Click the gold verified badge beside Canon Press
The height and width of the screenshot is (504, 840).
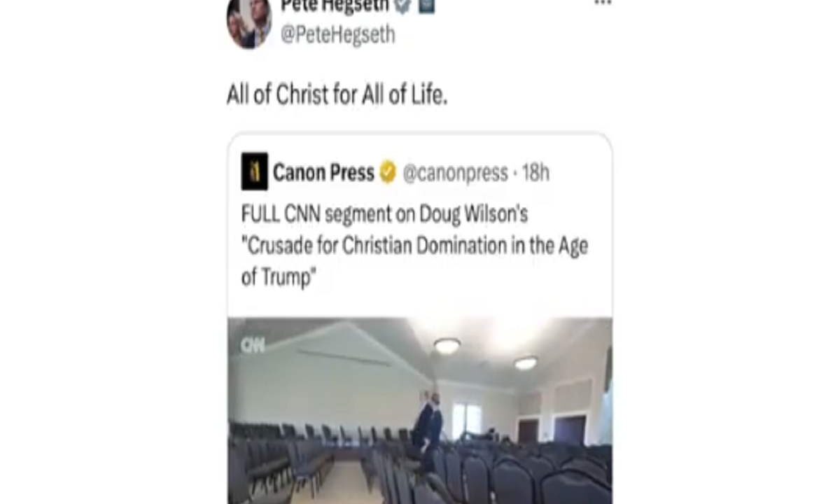(x=388, y=172)
